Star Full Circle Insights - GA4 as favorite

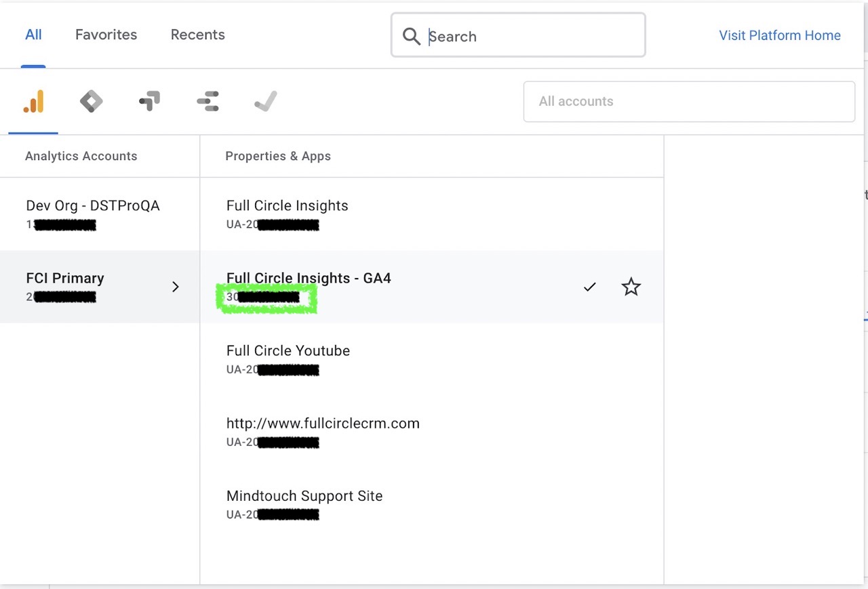[631, 287]
